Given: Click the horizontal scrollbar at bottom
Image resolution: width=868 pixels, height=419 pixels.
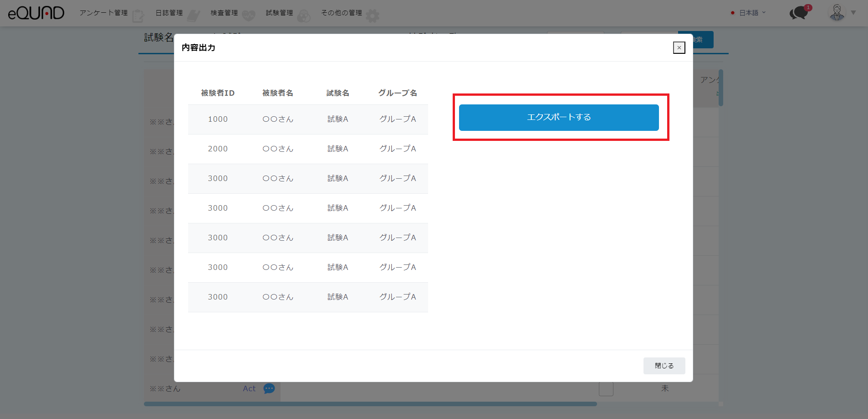Looking at the screenshot, I should point(370,404).
